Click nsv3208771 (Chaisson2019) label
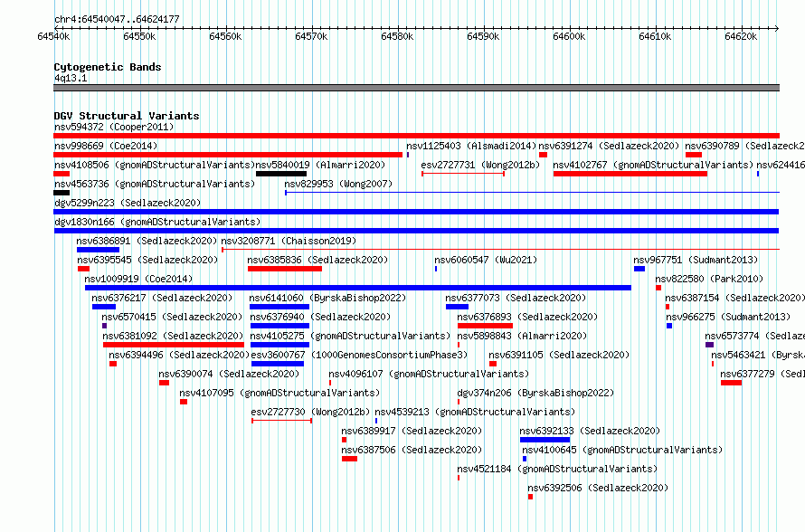805x532 pixels. click(289, 241)
